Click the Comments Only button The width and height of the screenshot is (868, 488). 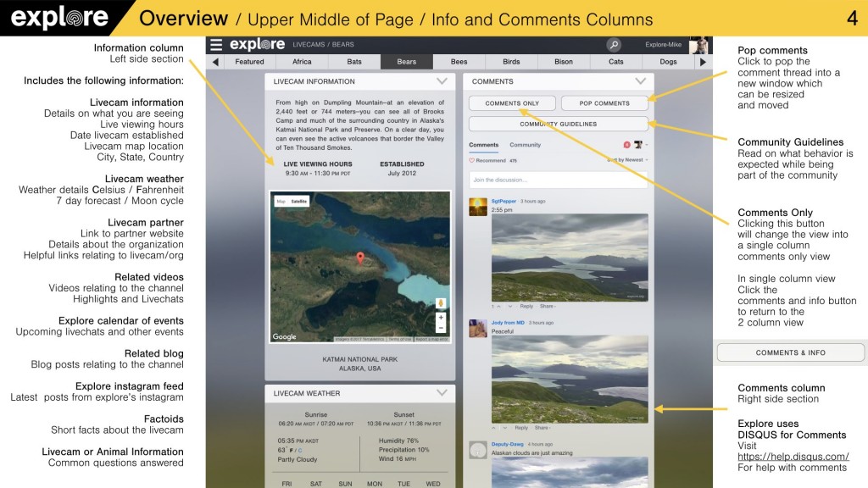[512, 103]
